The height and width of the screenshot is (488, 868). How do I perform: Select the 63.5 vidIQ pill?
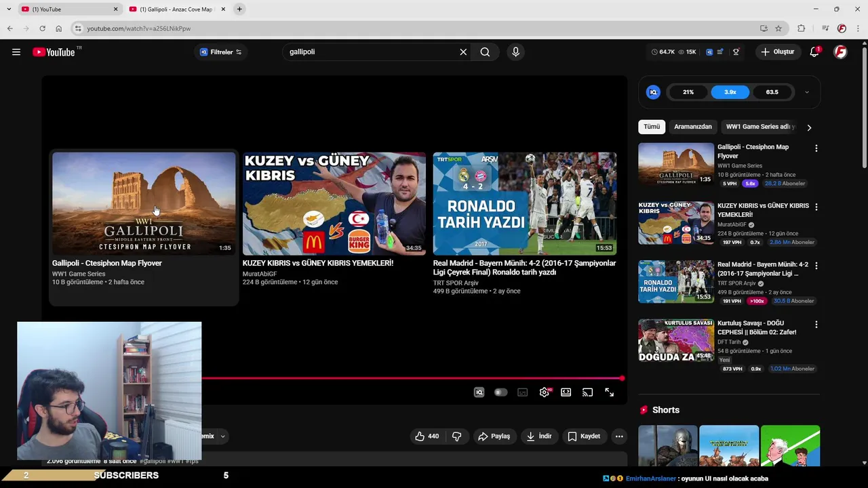[x=772, y=92]
